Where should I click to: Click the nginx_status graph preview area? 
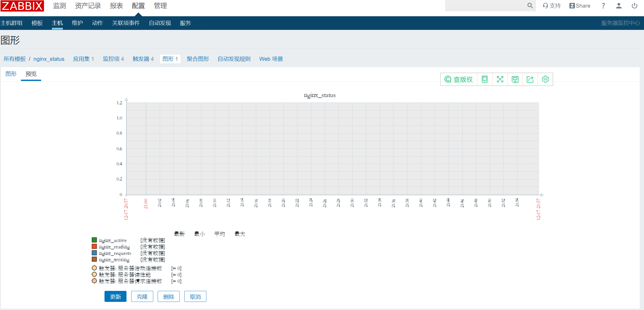333,149
